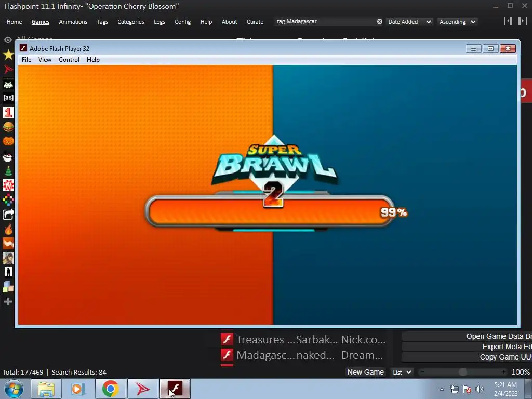
Task: Open the Categories tab
Action: click(130, 22)
